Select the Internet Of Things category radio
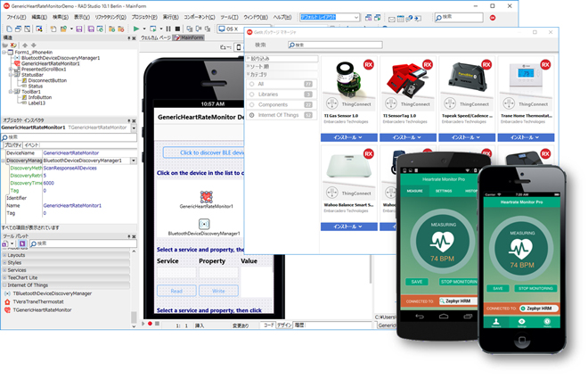The width and height of the screenshot is (588, 379). pyautogui.click(x=251, y=115)
